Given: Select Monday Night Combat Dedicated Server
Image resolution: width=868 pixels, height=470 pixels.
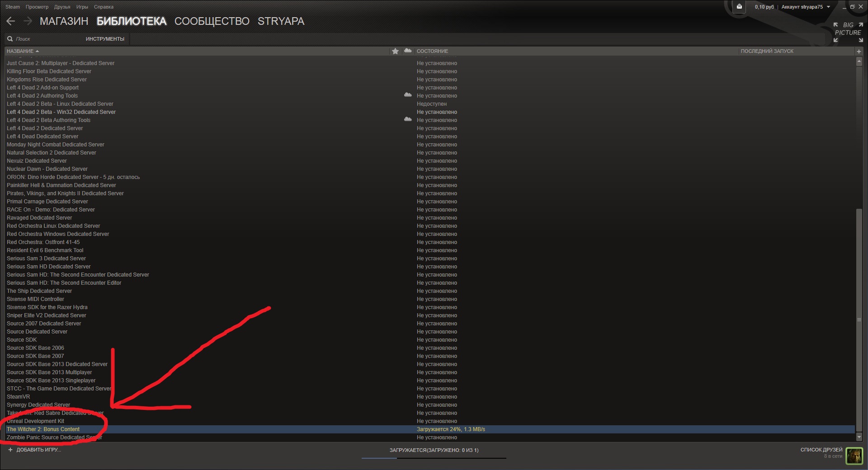Looking at the screenshot, I should pyautogui.click(x=55, y=145).
